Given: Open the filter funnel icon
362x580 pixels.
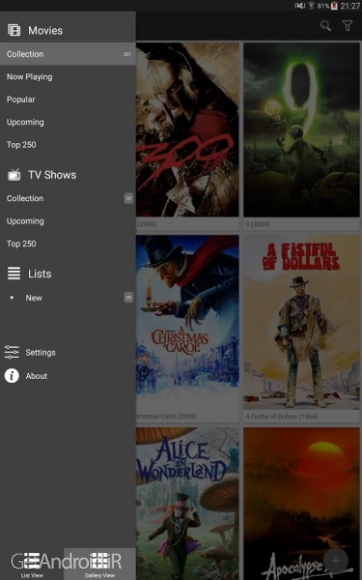Looking at the screenshot, I should [x=347, y=26].
